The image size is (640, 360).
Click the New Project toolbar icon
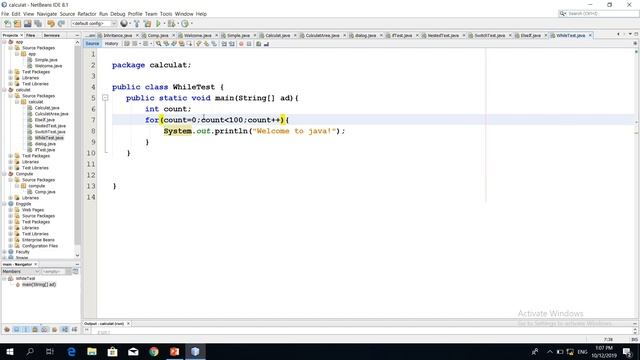[18, 24]
